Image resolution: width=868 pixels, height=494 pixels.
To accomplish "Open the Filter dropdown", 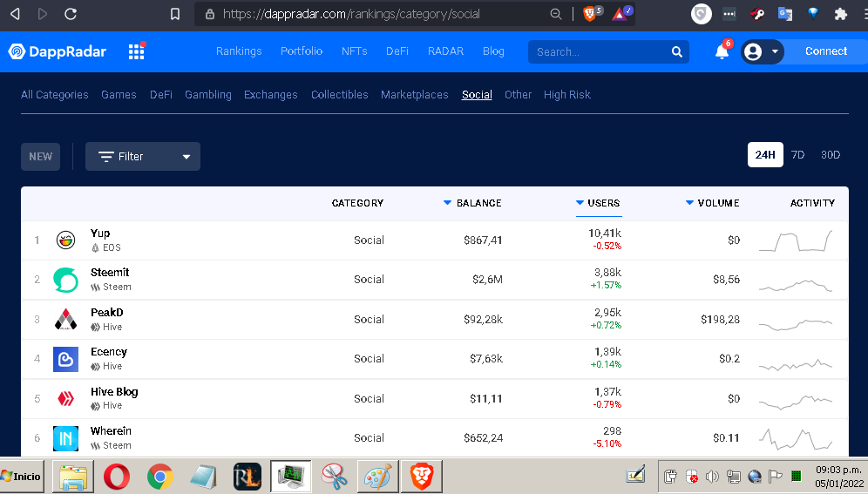I will (x=143, y=157).
